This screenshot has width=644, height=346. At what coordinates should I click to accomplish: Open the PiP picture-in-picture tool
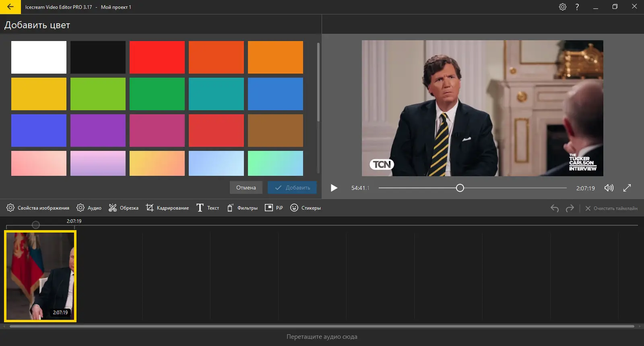point(274,208)
